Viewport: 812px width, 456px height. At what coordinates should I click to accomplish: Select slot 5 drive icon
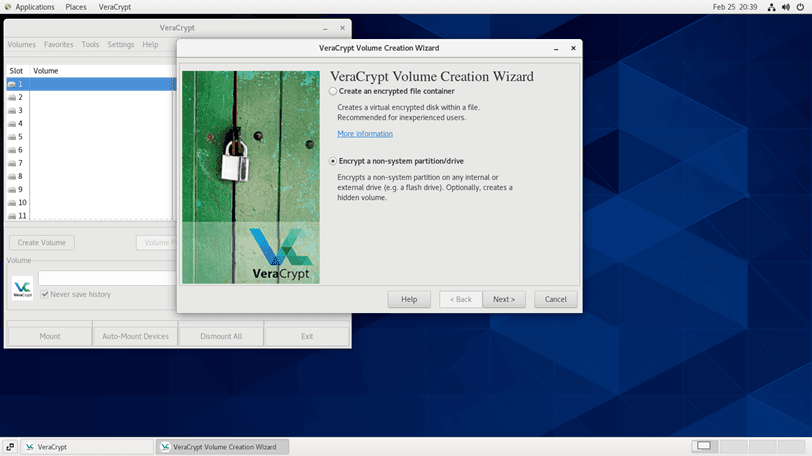point(12,137)
